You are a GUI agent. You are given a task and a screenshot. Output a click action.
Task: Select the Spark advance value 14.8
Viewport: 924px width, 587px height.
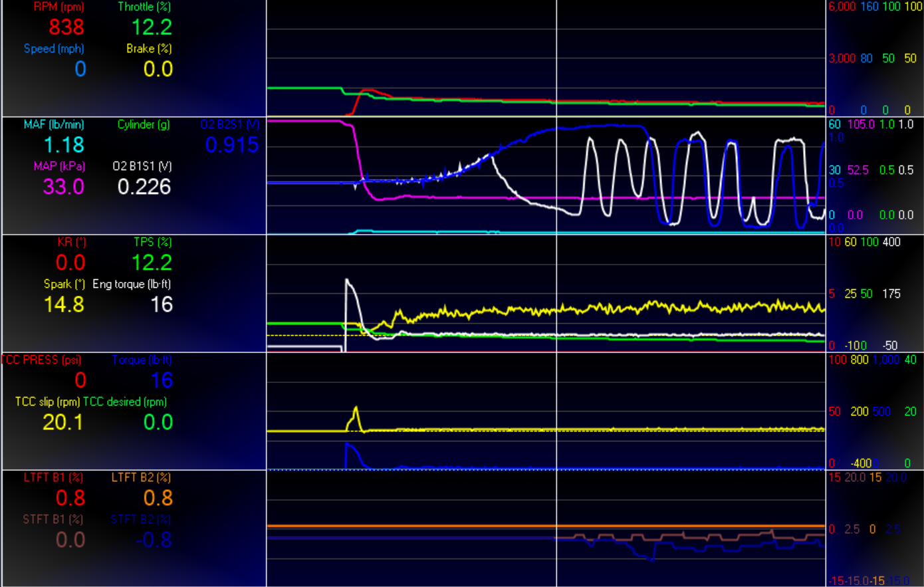pyautogui.click(x=64, y=304)
